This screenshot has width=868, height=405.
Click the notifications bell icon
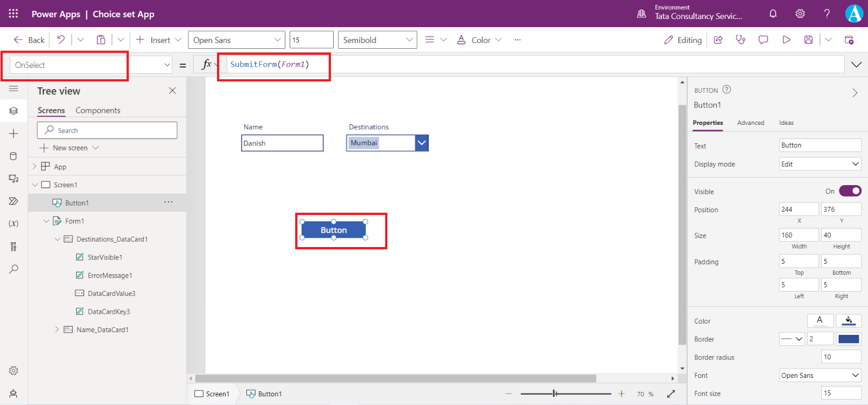tap(773, 14)
